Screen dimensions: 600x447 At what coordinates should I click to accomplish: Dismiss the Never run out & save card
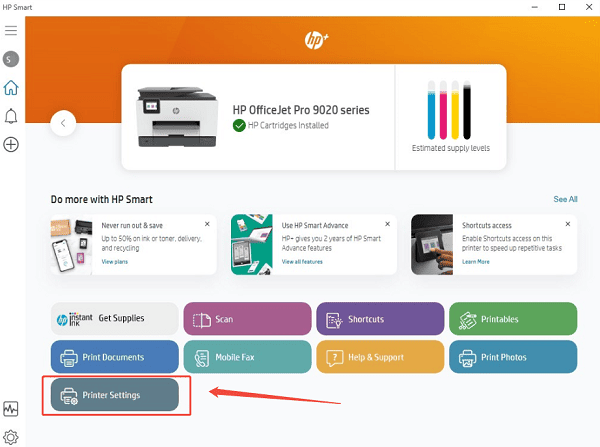coord(207,224)
